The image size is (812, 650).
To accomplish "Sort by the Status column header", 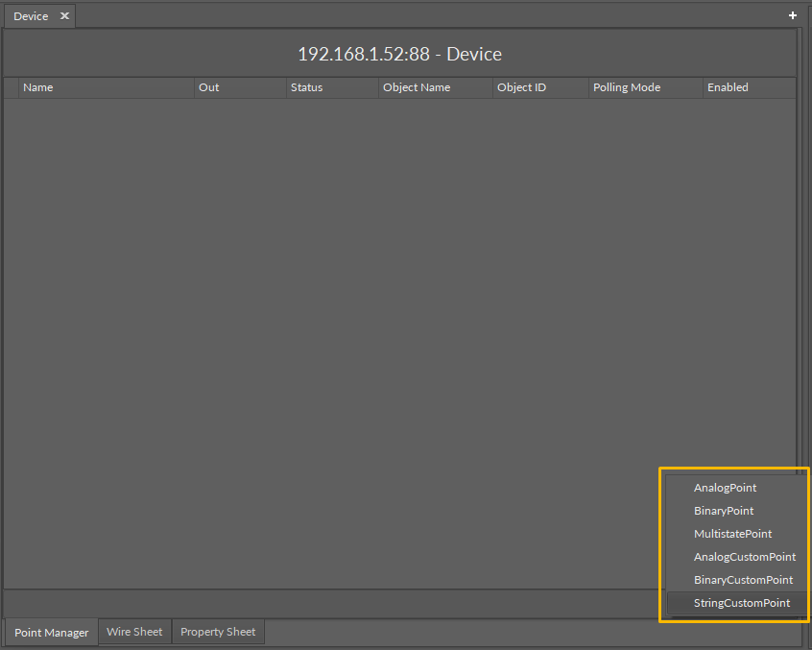I will coord(306,87).
